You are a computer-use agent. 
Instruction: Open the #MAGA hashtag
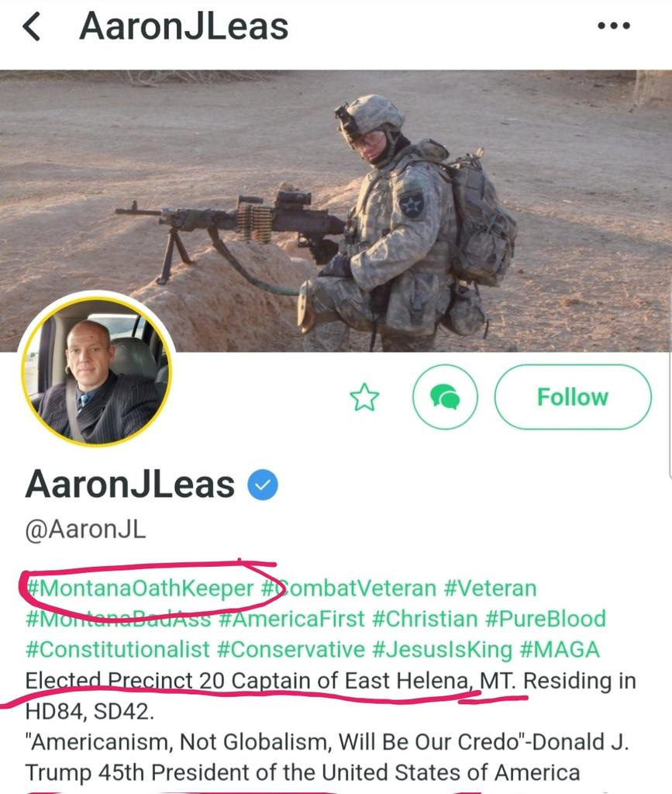tap(560, 650)
